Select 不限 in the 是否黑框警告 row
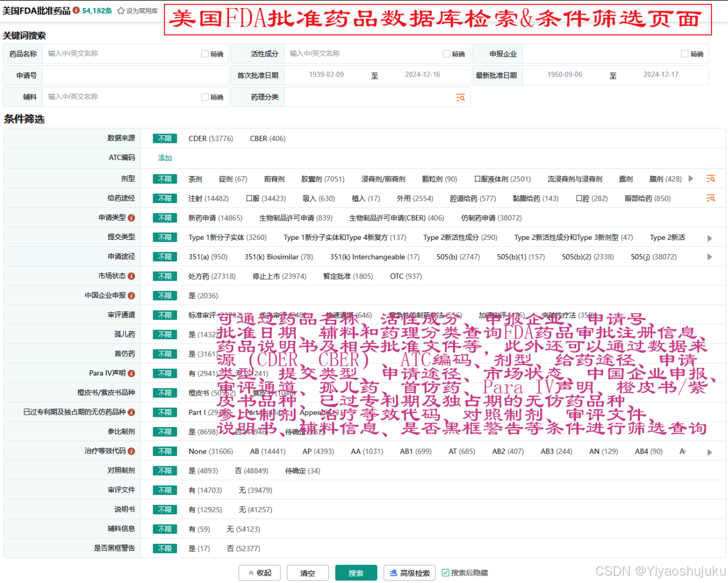The image size is (728, 583). pyautogui.click(x=165, y=548)
